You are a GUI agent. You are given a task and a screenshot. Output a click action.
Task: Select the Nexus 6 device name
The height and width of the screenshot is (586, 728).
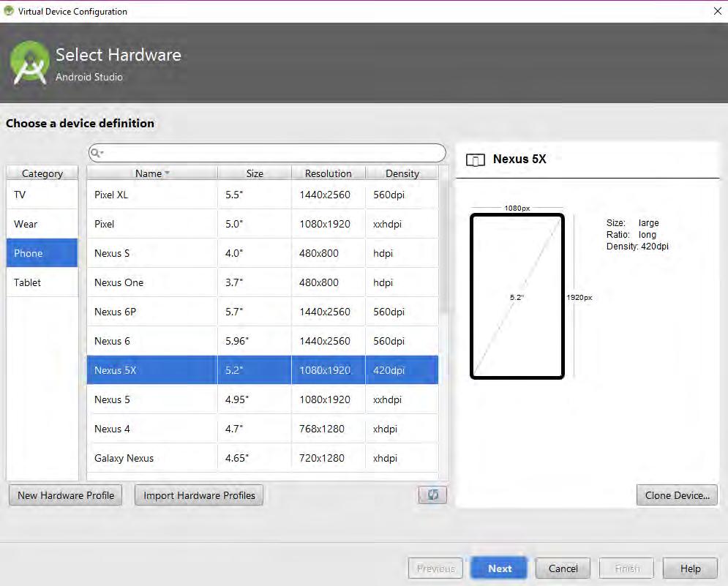click(112, 341)
